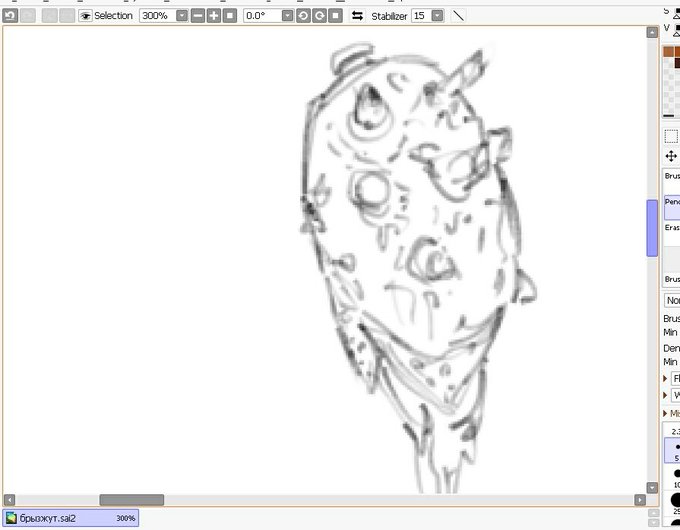Click the down arrow on the vertical scrollbar

pos(652,487)
